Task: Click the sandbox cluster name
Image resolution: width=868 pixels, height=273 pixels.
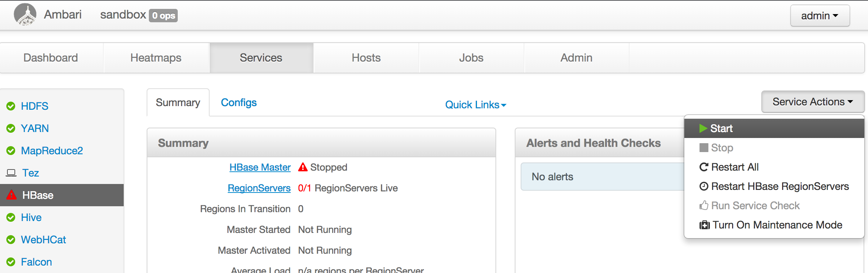Action: pyautogui.click(x=123, y=14)
